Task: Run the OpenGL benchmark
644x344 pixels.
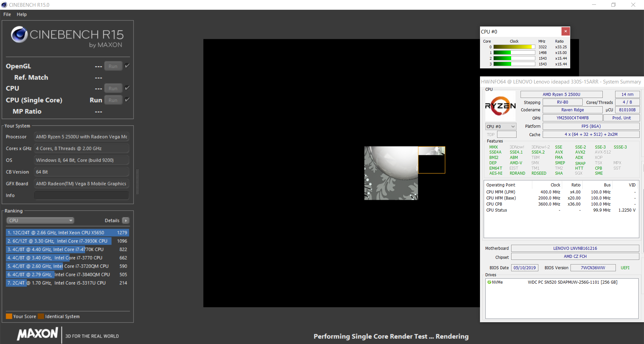Action: (x=113, y=66)
